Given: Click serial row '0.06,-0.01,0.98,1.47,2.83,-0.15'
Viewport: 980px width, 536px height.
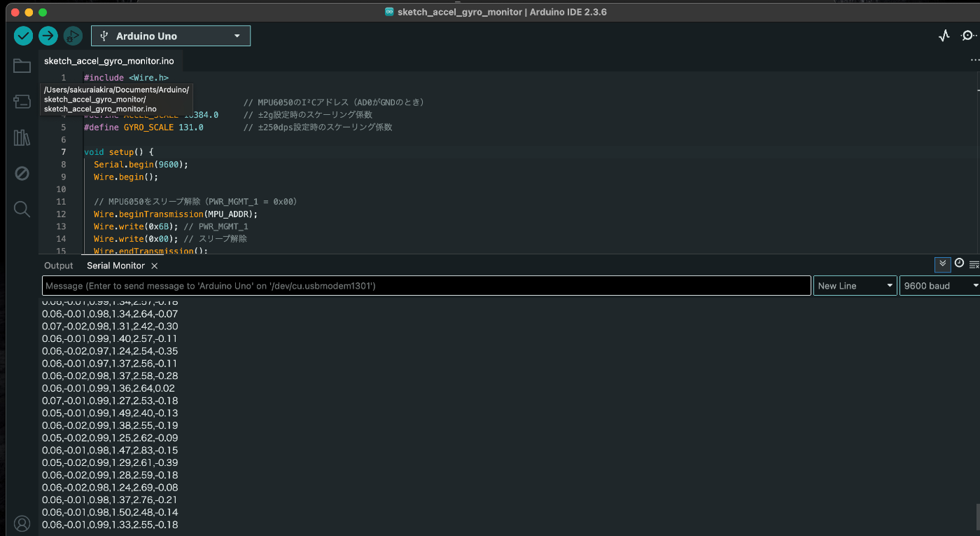Looking at the screenshot, I should pyautogui.click(x=110, y=451).
